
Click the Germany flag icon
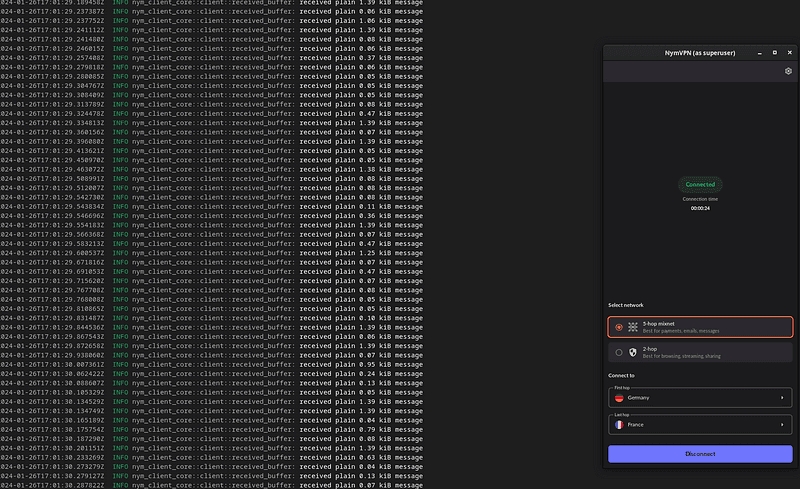coord(619,398)
